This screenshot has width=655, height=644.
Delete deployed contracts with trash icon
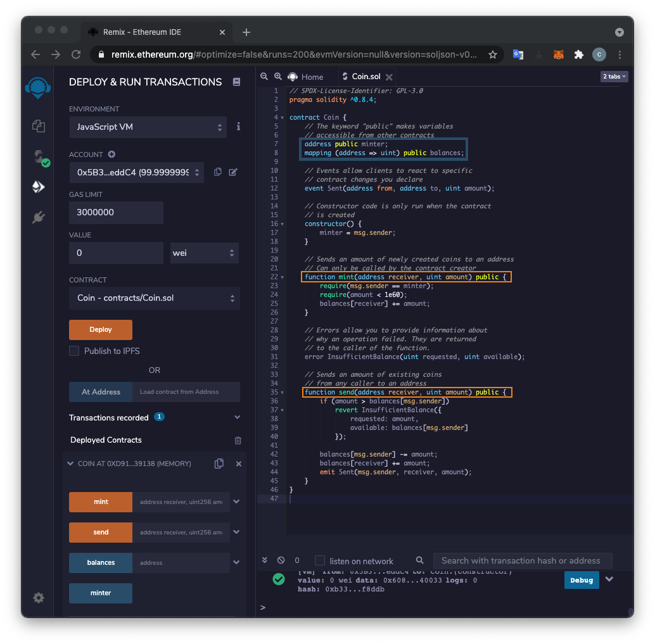click(238, 440)
